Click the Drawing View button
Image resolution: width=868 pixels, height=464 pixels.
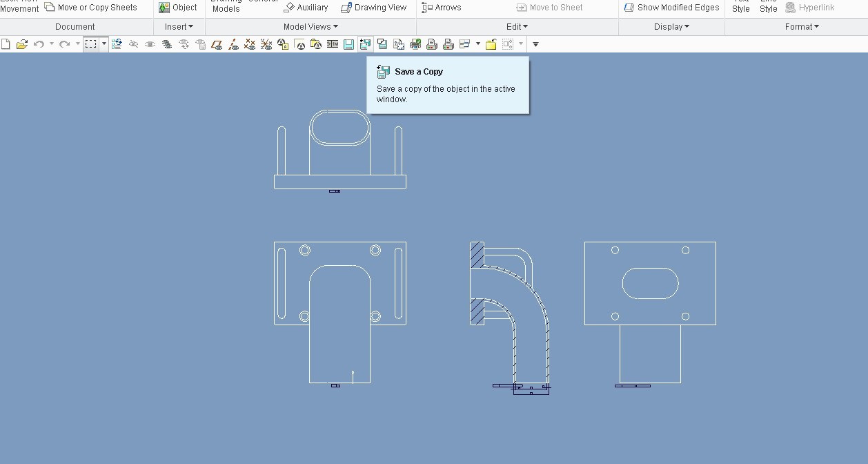[x=374, y=8]
